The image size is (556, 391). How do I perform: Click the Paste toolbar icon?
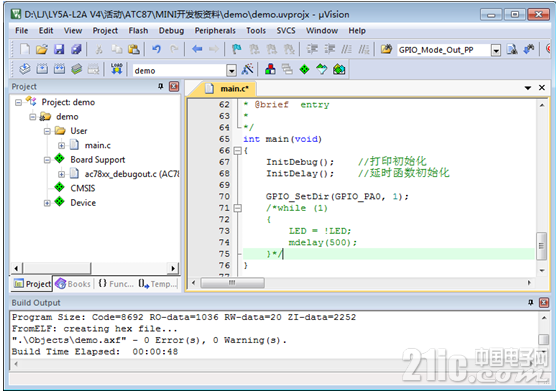tap(134, 49)
